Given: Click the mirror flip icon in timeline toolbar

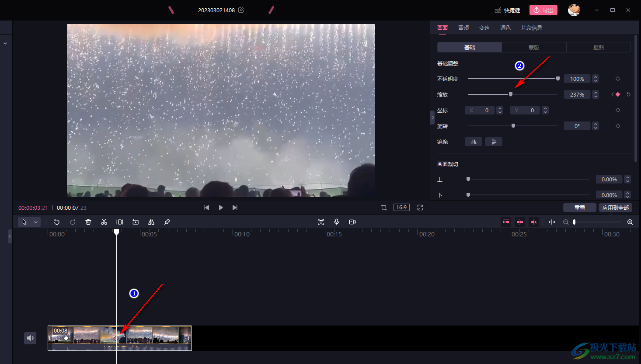Looking at the screenshot, I should click(x=151, y=222).
